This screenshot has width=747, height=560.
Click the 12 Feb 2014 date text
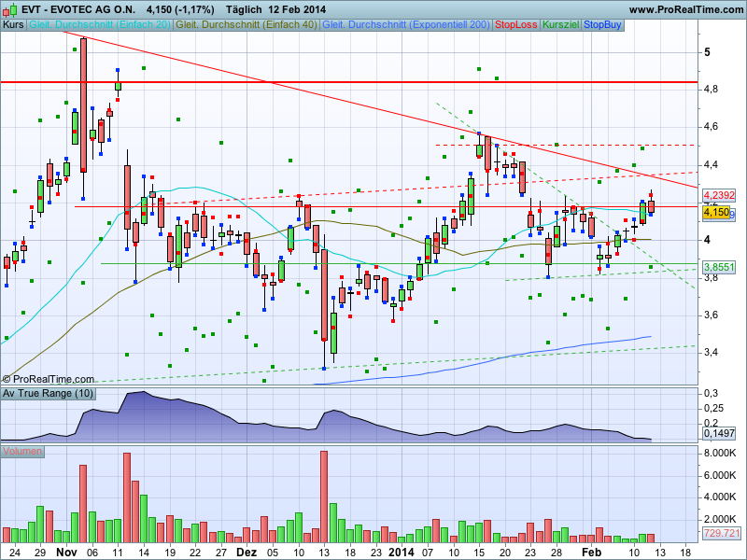point(297,9)
